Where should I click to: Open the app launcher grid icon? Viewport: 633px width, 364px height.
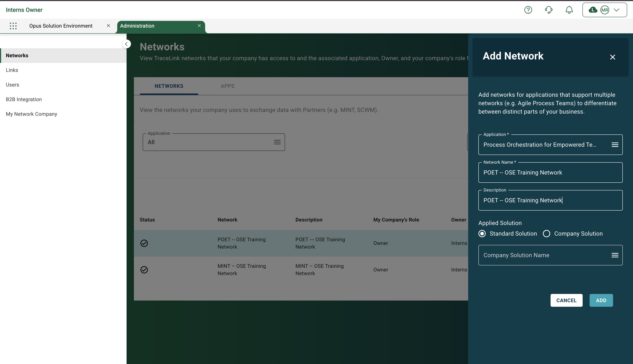(x=13, y=26)
